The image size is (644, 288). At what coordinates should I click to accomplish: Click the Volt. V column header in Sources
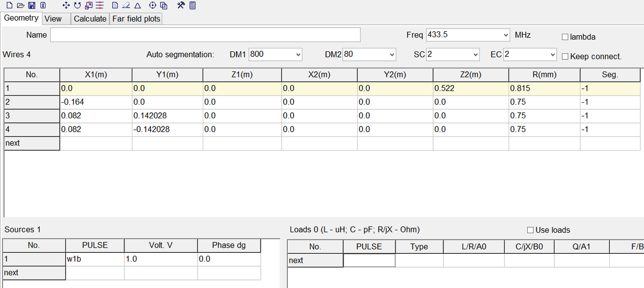pos(160,245)
